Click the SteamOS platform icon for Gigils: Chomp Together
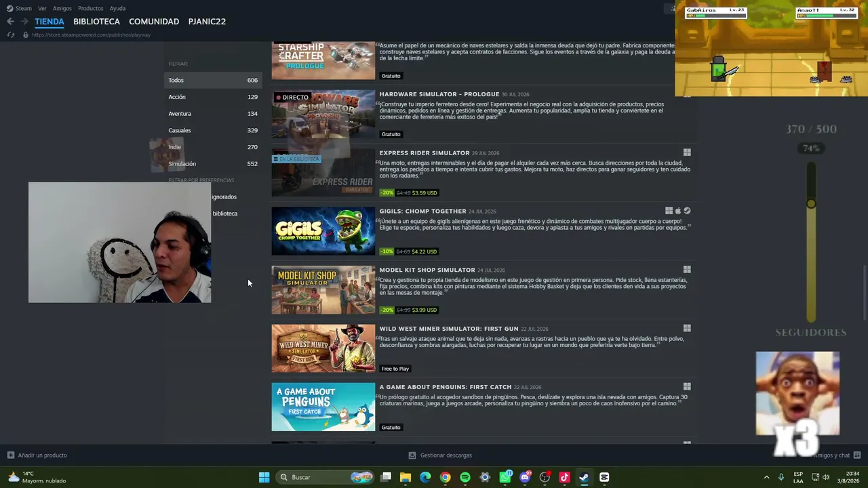The height and width of the screenshot is (488, 868). coord(687,211)
